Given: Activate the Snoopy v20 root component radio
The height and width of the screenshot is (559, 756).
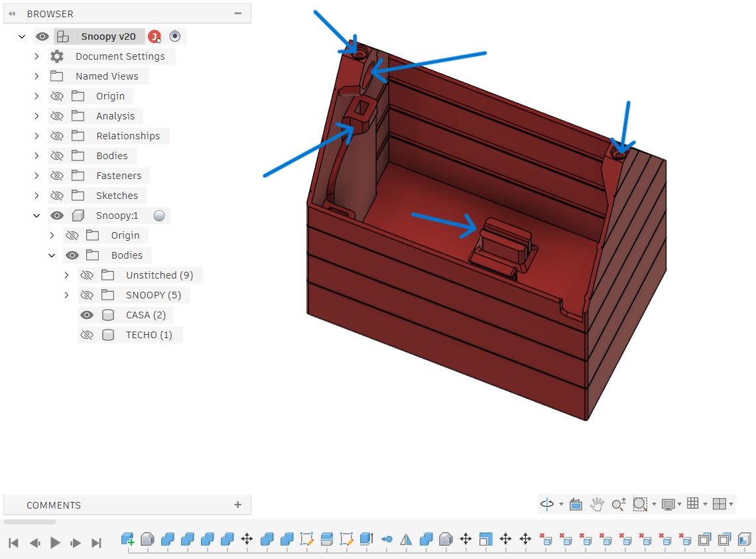Looking at the screenshot, I should click(x=175, y=36).
